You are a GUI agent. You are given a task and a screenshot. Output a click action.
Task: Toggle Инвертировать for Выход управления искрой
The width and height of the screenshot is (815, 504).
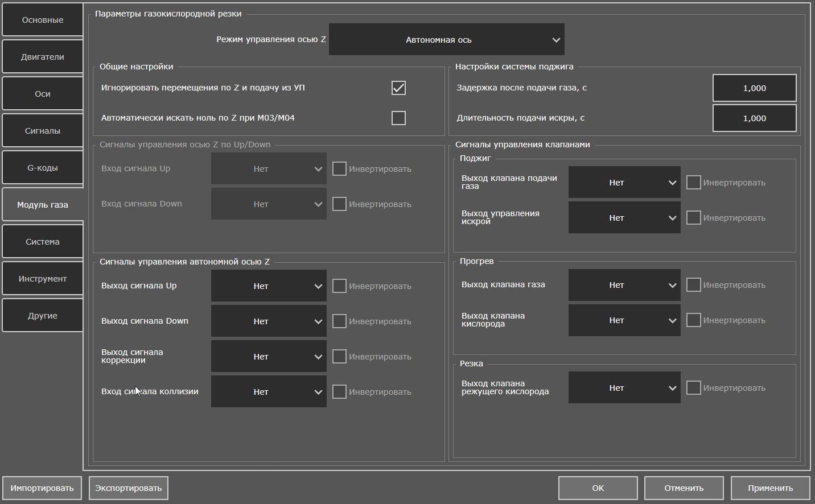pyautogui.click(x=693, y=217)
